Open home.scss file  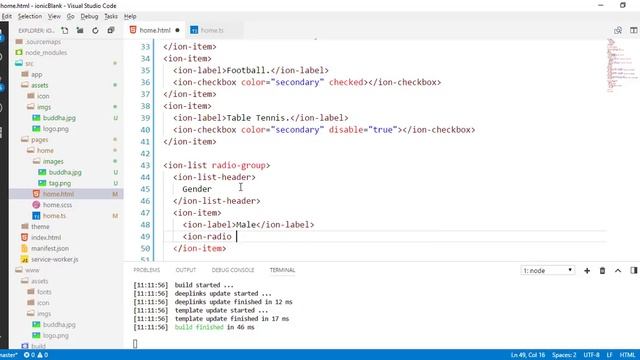pos(57,205)
